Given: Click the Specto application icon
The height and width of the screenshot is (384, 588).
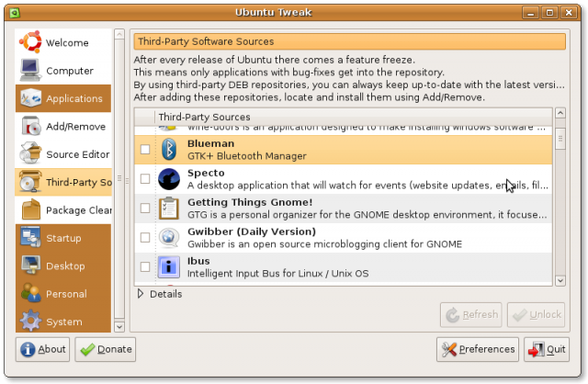Looking at the screenshot, I should [x=169, y=179].
